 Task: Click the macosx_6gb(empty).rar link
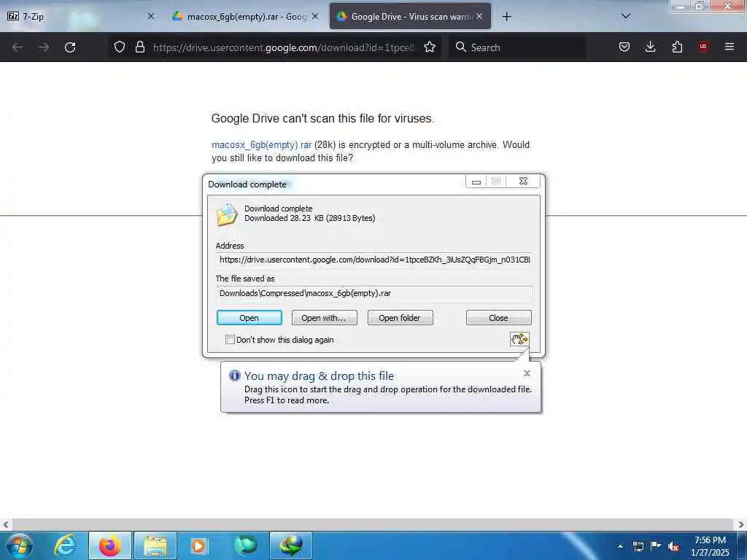tap(262, 145)
